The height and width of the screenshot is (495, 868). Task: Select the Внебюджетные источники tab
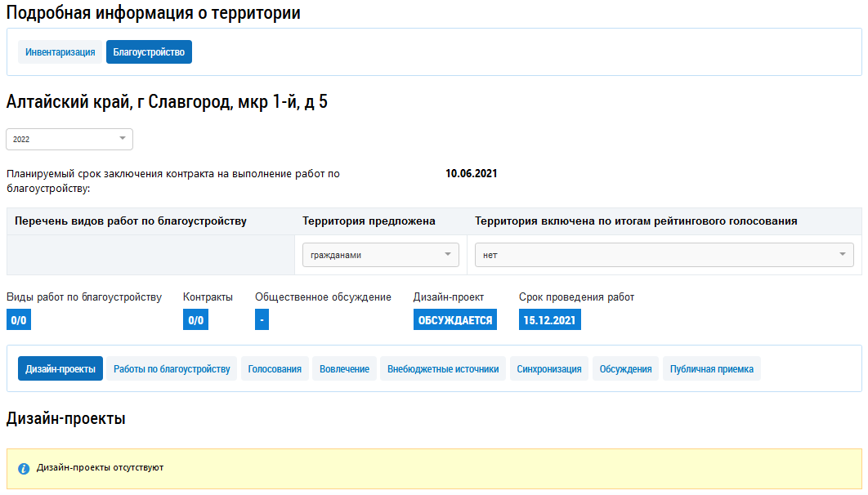tap(443, 369)
